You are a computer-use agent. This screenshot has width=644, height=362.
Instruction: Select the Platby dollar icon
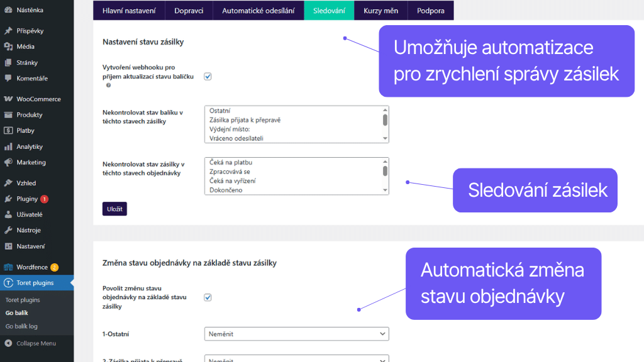(8, 131)
